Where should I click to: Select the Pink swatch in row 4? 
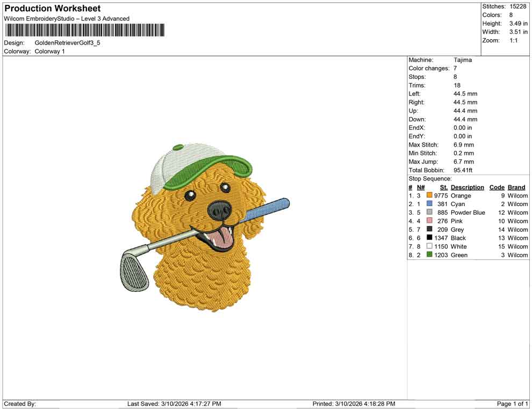point(428,221)
